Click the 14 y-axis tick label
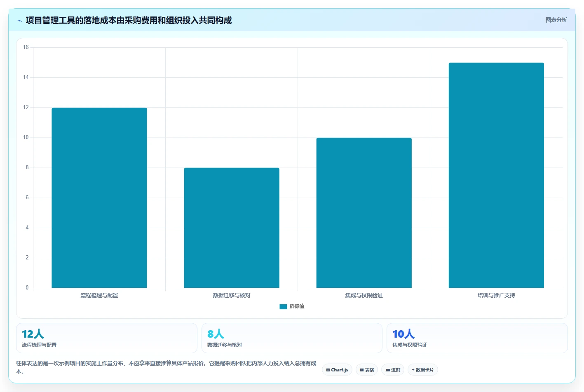The height and width of the screenshot is (392, 584). [26, 77]
